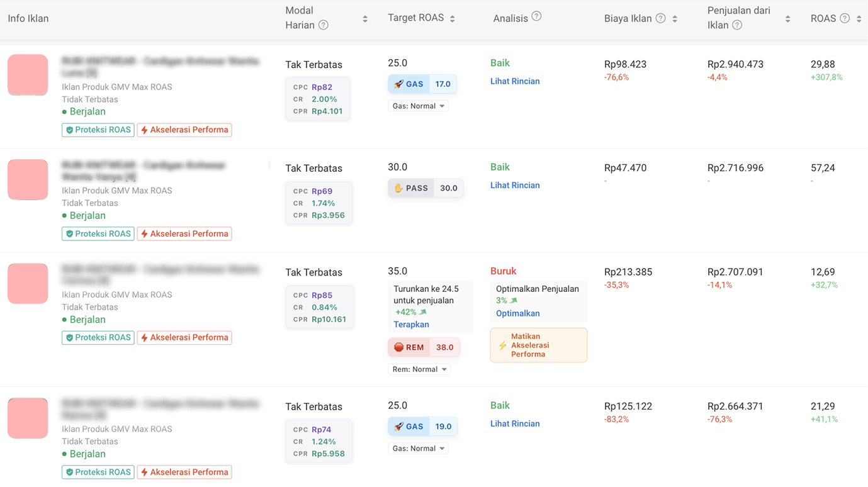Toggle GAS 17.0 badge in first row

click(x=422, y=84)
